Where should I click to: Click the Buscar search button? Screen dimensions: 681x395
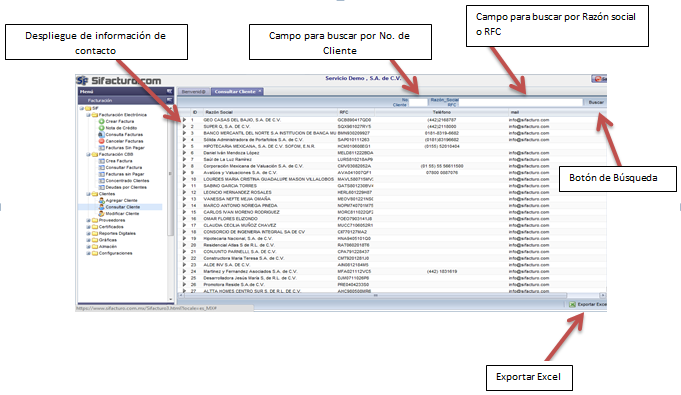click(x=596, y=102)
